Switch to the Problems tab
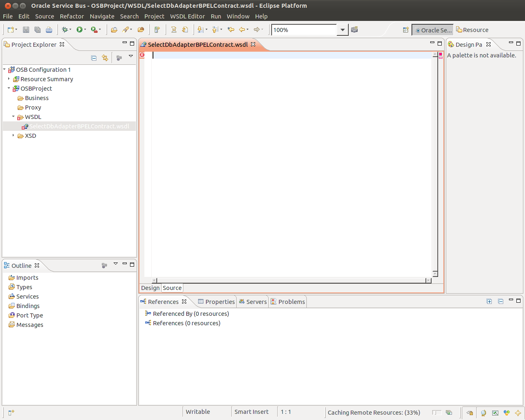Screen dimensions: 525x420 click(x=288, y=301)
